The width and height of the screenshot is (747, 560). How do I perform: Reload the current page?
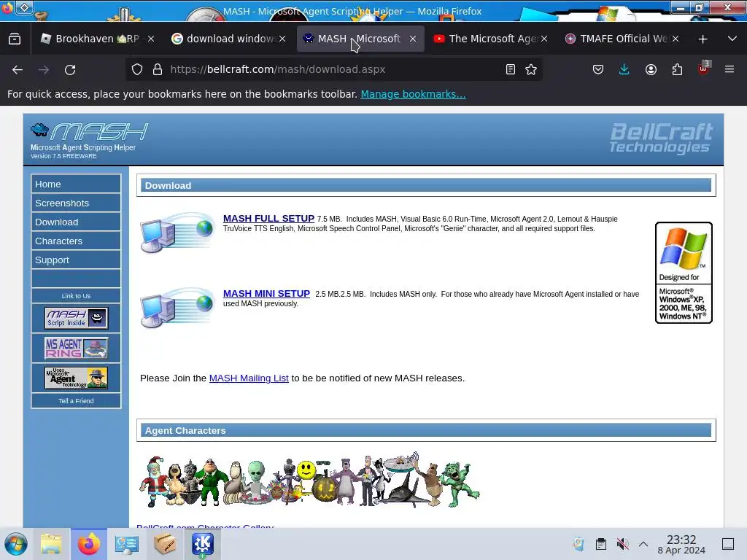(x=70, y=69)
